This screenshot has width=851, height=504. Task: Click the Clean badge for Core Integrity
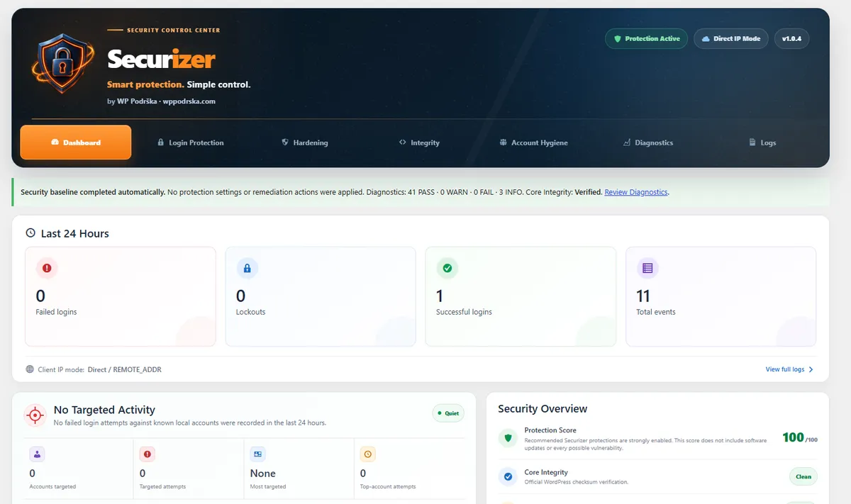(x=803, y=476)
